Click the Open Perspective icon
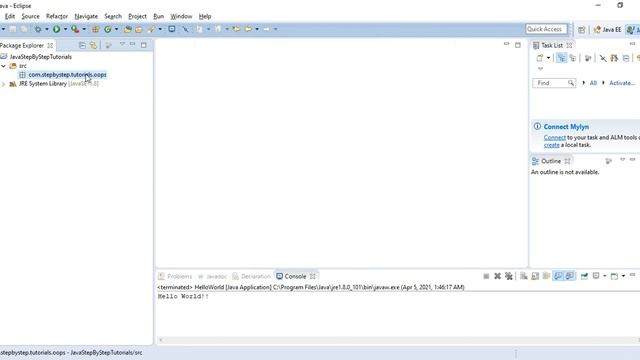This screenshot has height=360, width=640. click(582, 29)
